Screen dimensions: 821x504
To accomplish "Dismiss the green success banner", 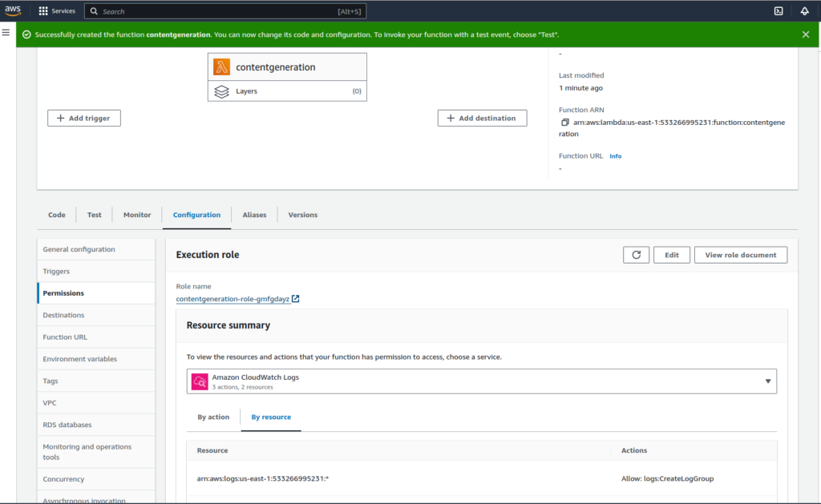I will pos(806,34).
